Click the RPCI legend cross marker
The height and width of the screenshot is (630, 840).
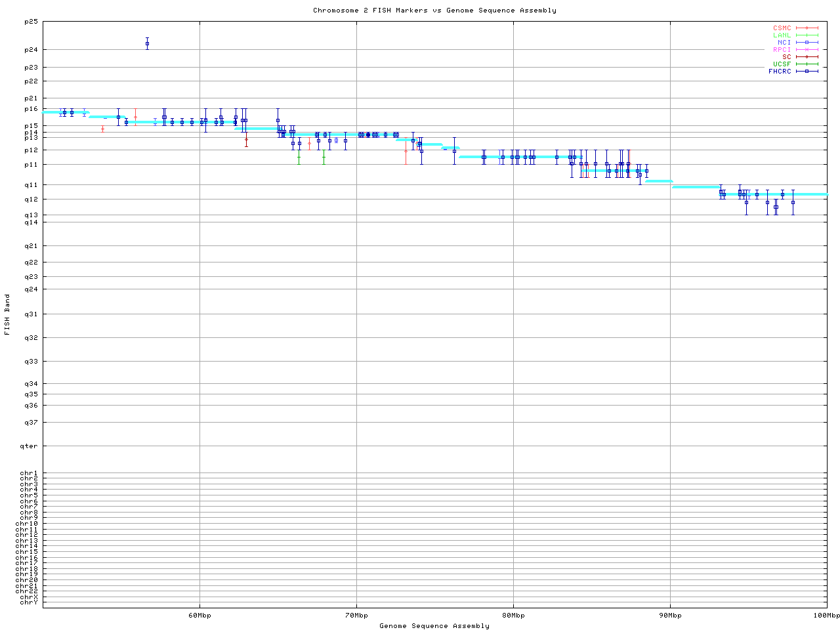(x=807, y=50)
